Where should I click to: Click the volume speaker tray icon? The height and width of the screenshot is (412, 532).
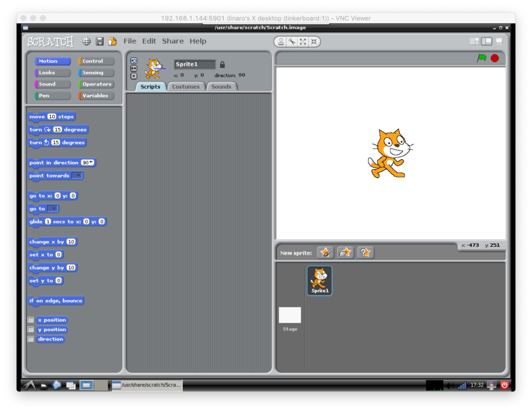point(450,385)
